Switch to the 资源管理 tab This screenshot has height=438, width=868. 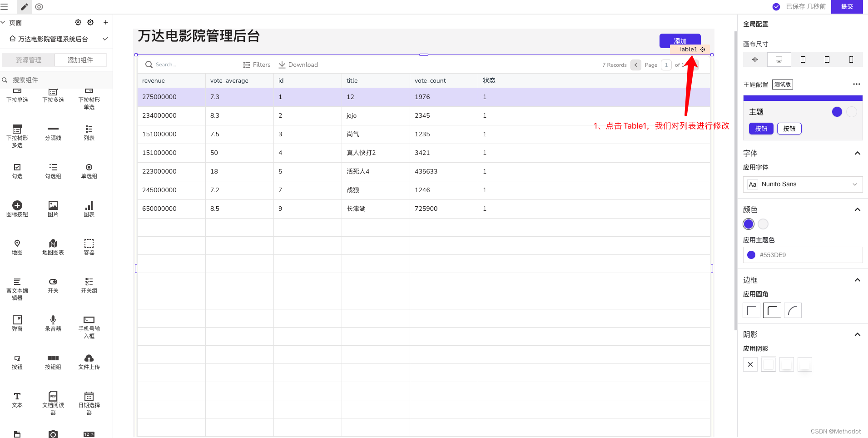click(x=29, y=60)
